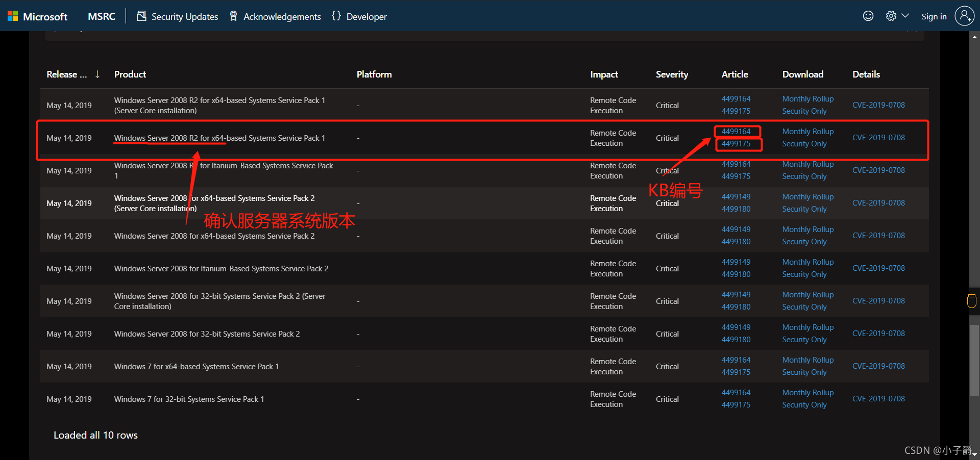This screenshot has height=460, width=980.
Task: Open CVE-2019-0708 for Windows 7 x64 SP1
Action: [x=878, y=366]
